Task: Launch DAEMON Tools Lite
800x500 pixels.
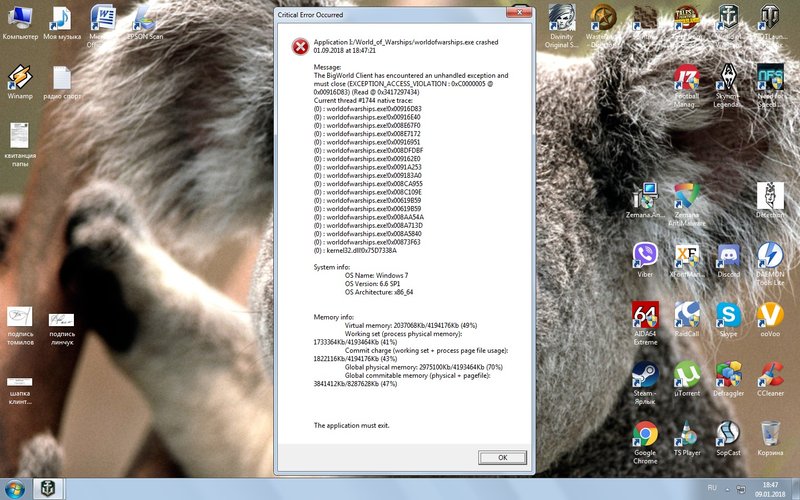Action: pyautogui.click(x=770, y=263)
